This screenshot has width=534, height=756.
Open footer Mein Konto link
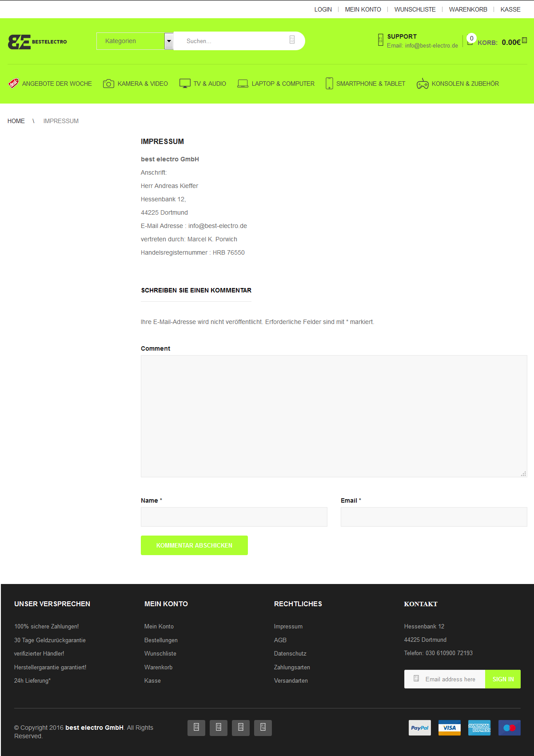tap(159, 626)
